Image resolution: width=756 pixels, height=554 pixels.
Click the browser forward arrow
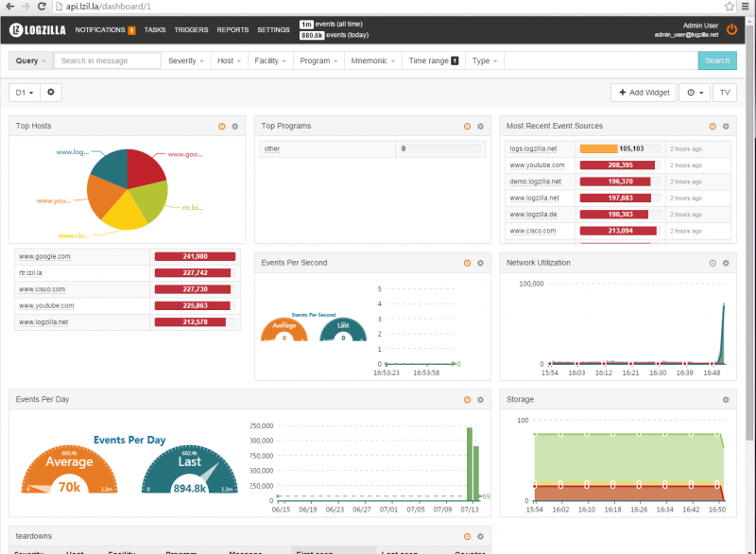point(26,7)
